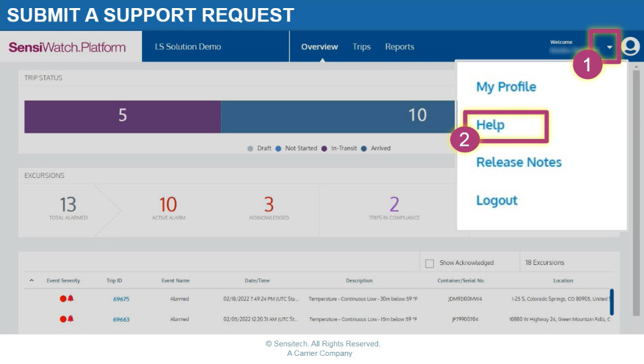Open the Reports tab
Image resolution: width=644 pixels, height=364 pixels.
[399, 47]
